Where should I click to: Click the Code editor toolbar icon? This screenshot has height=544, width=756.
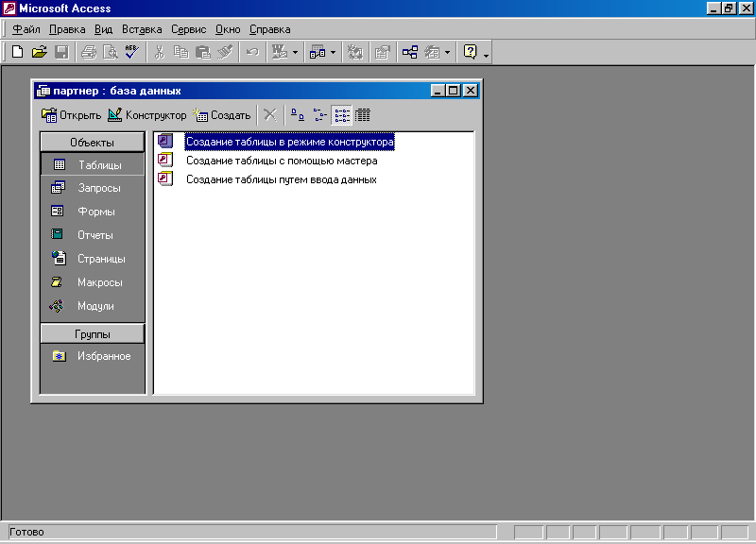(x=355, y=52)
